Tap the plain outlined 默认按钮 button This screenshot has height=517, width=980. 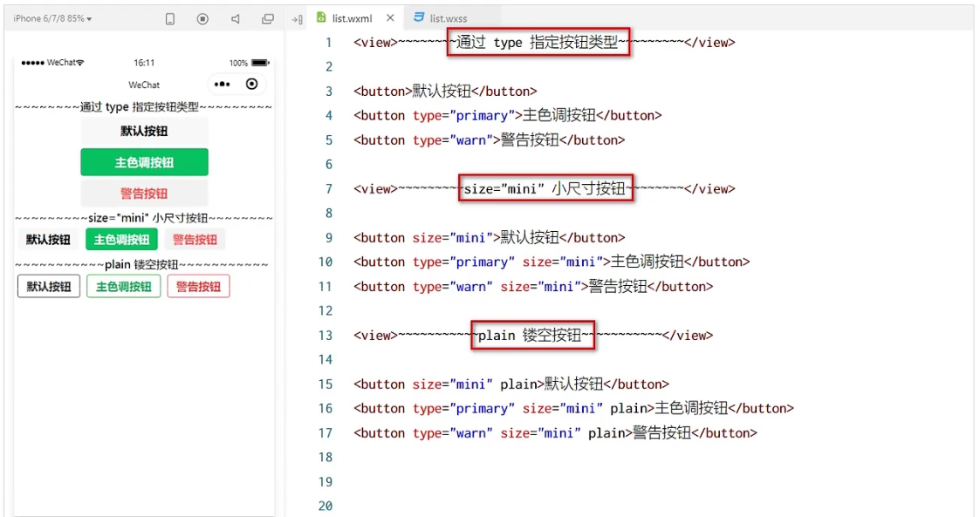click(49, 287)
